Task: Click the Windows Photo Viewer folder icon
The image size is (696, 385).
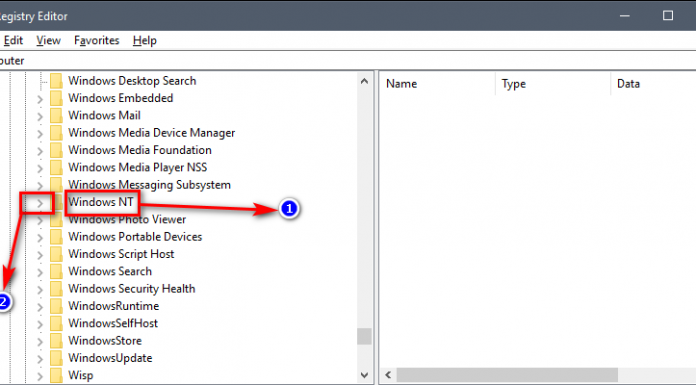Action: (56, 220)
